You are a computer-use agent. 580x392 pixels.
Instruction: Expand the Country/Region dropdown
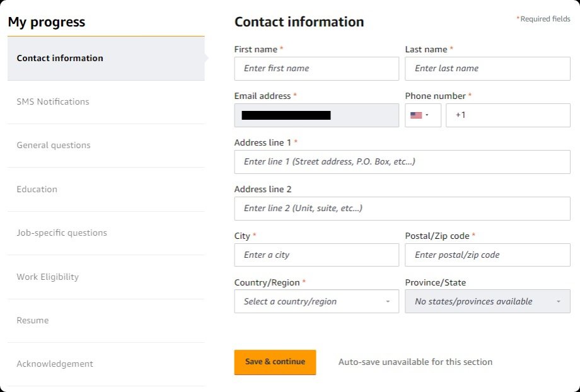(316, 301)
